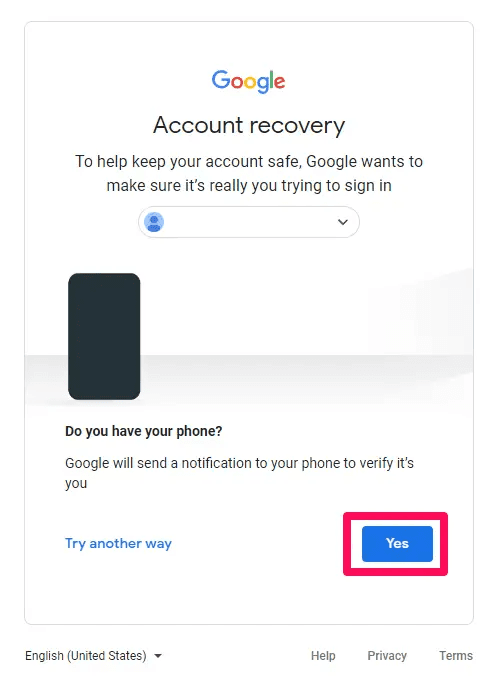Click the dark phone illustration
The height and width of the screenshot is (687, 500).
(104, 336)
